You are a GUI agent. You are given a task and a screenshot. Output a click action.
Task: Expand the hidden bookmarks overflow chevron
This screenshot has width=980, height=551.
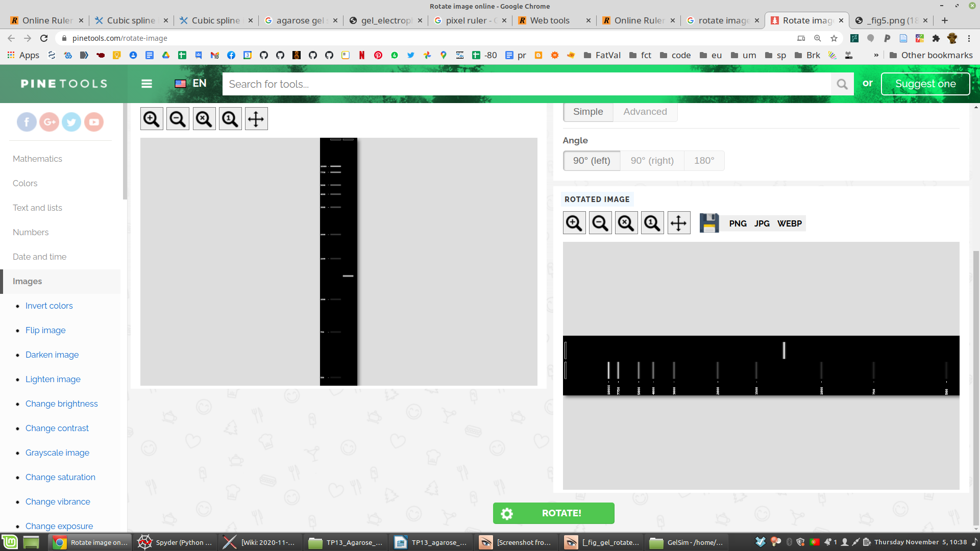pos(876,55)
